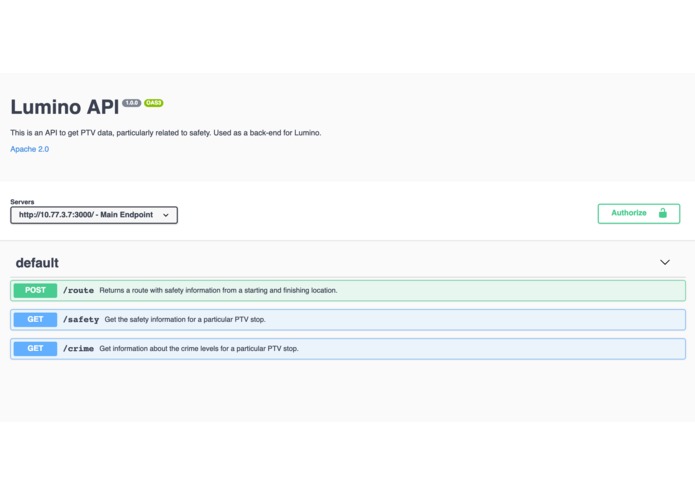
Task: Click the Servers label
Action: [22, 202]
